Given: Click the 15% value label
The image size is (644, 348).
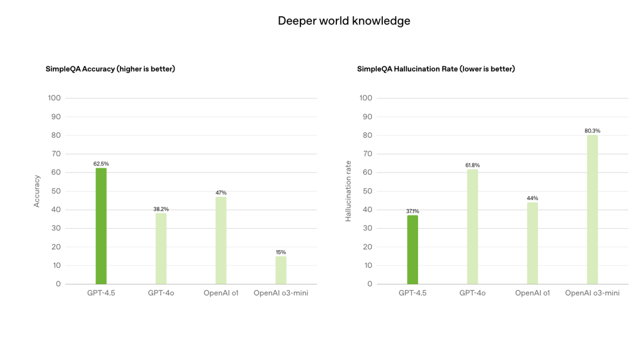Looking at the screenshot, I should click(281, 252).
